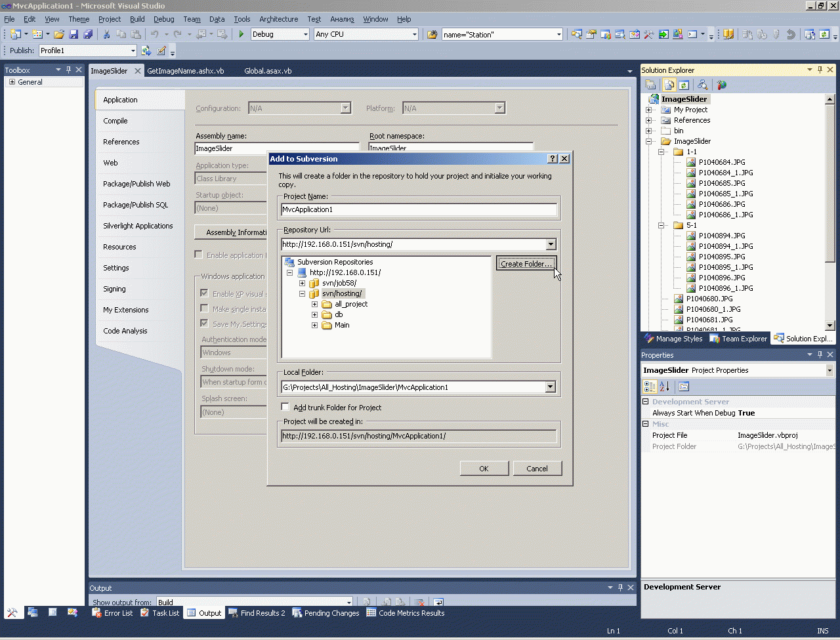This screenshot has height=640, width=840.
Task: Select P1040684.JPG in Solution Explorer
Action: pyautogui.click(x=722, y=162)
